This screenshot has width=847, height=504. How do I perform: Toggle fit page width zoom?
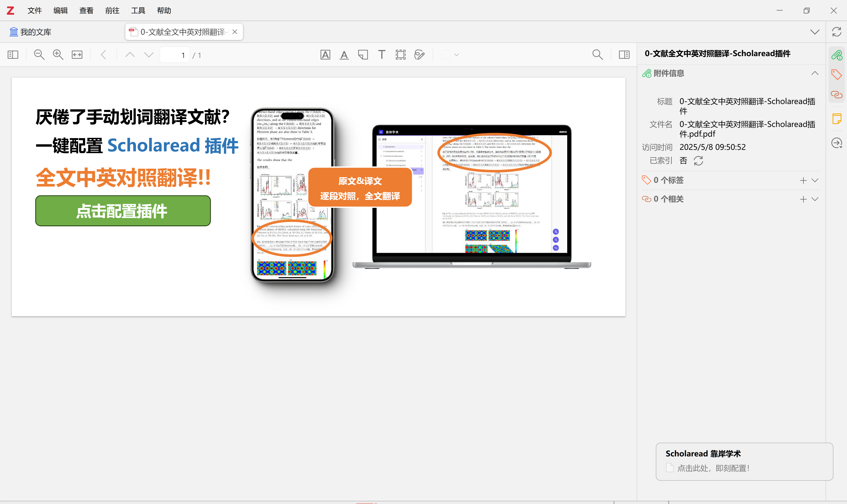(x=77, y=55)
